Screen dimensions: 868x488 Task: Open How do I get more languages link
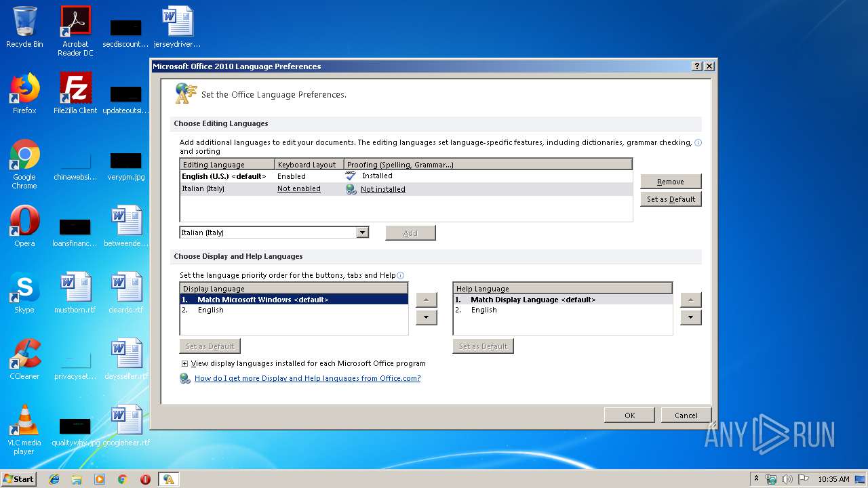point(307,378)
